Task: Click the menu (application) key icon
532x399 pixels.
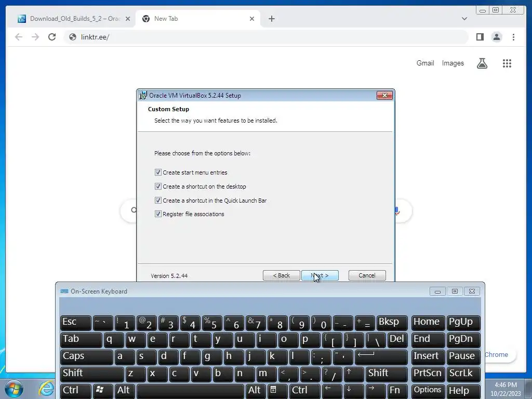Action: point(277,391)
